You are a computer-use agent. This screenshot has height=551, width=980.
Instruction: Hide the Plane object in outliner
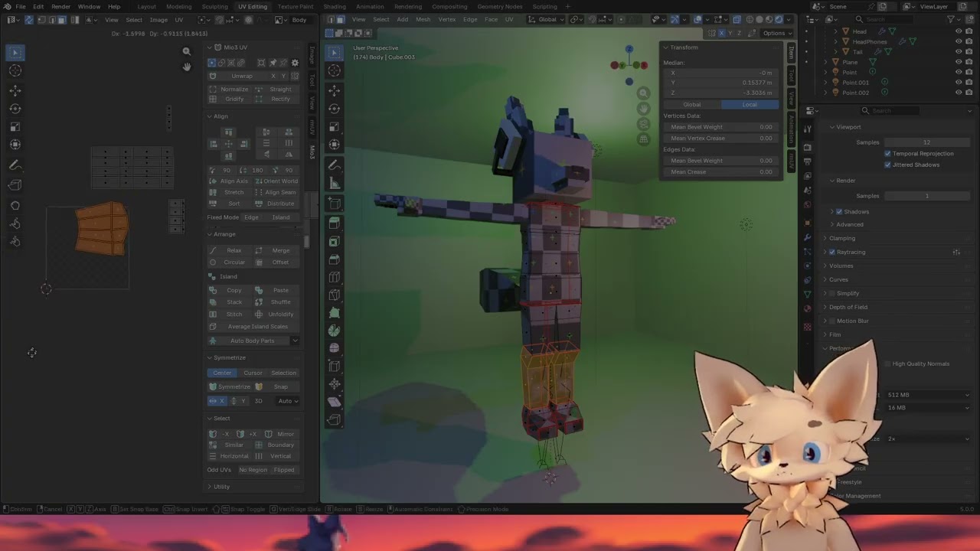(x=959, y=62)
